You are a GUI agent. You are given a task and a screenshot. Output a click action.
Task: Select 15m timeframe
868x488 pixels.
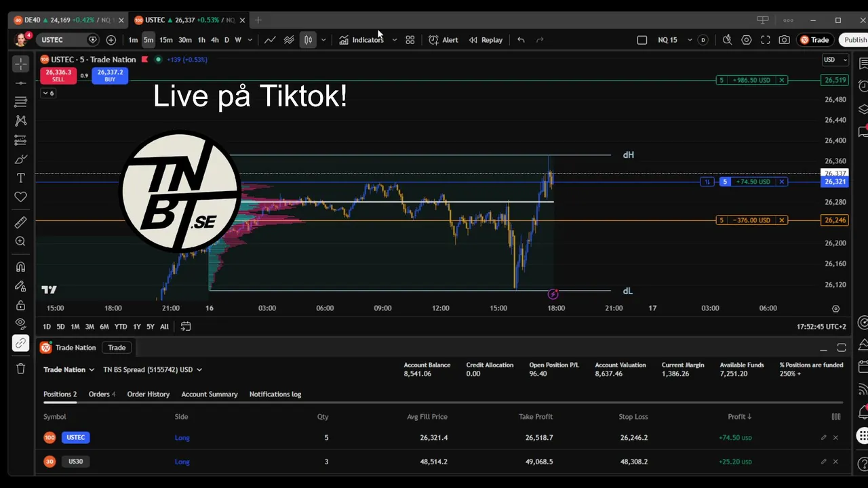[x=165, y=40]
